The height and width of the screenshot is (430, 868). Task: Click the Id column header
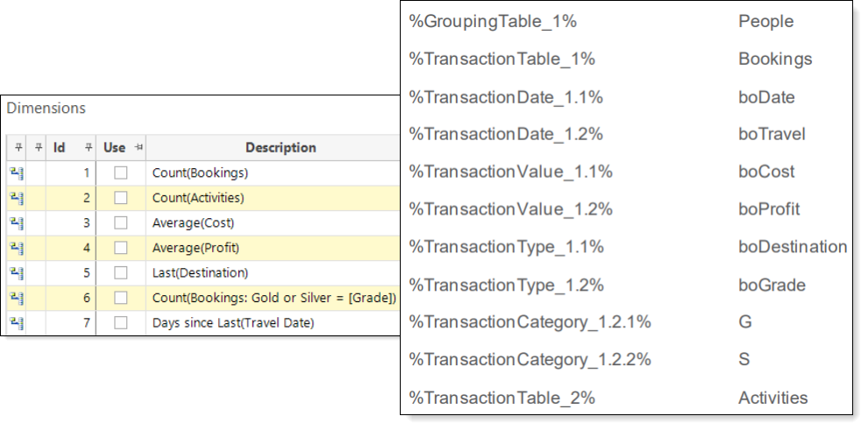pyautogui.click(x=60, y=148)
